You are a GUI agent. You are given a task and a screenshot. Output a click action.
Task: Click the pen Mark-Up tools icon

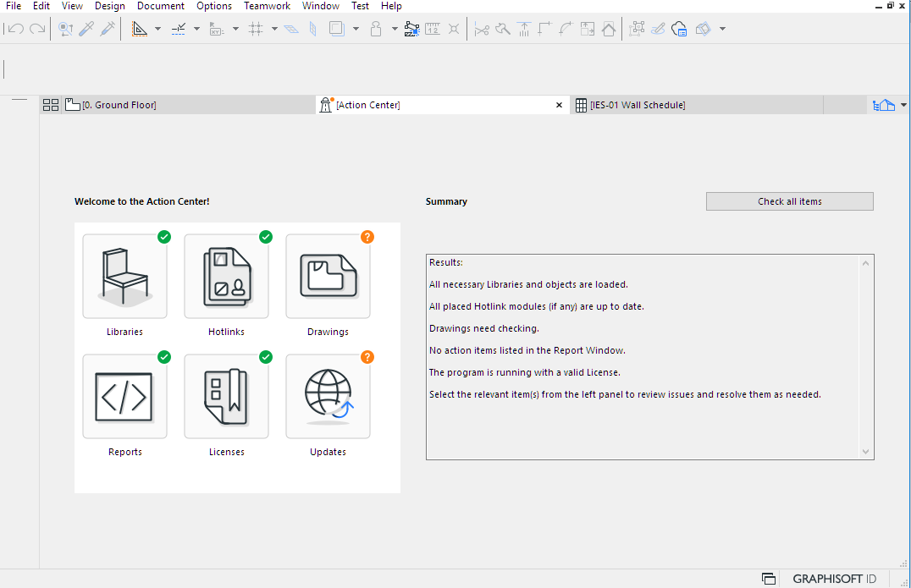click(x=658, y=29)
